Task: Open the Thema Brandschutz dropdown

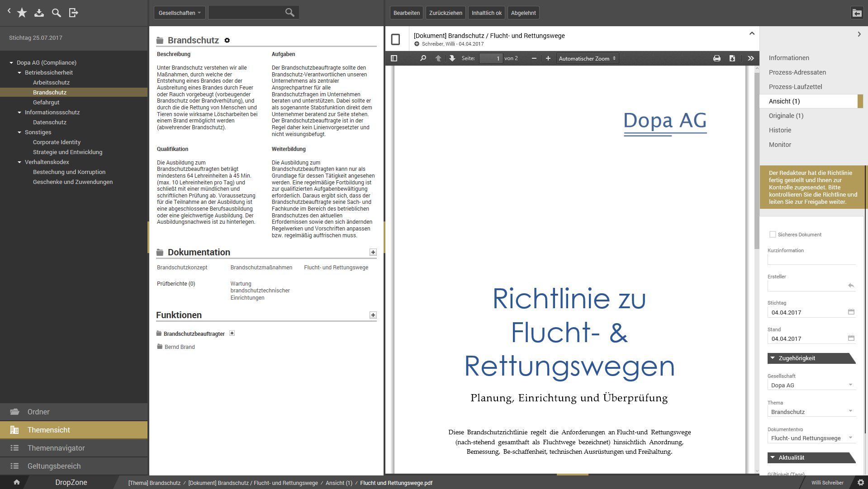Action: point(811,412)
